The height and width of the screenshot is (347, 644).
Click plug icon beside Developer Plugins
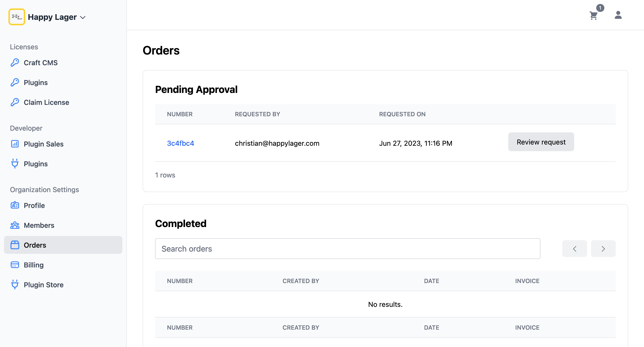pyautogui.click(x=15, y=164)
